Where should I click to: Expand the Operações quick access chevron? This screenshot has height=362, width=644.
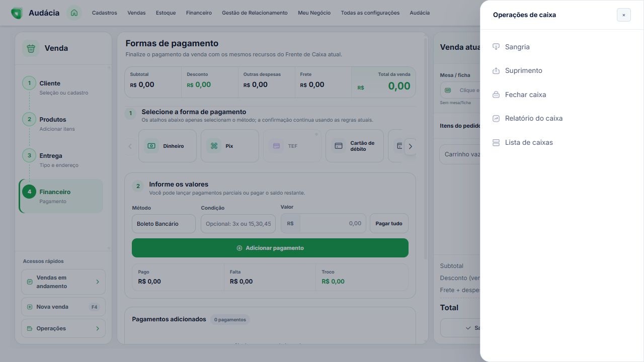point(98,329)
